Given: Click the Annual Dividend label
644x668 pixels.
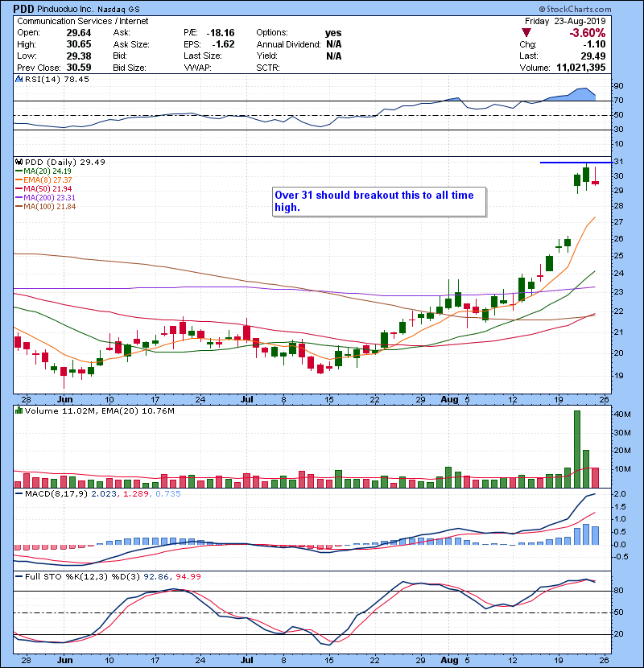Looking at the screenshot, I should (288, 44).
